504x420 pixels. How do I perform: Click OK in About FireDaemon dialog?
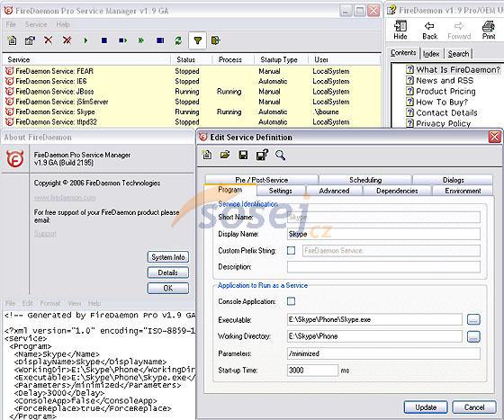pyautogui.click(x=168, y=288)
